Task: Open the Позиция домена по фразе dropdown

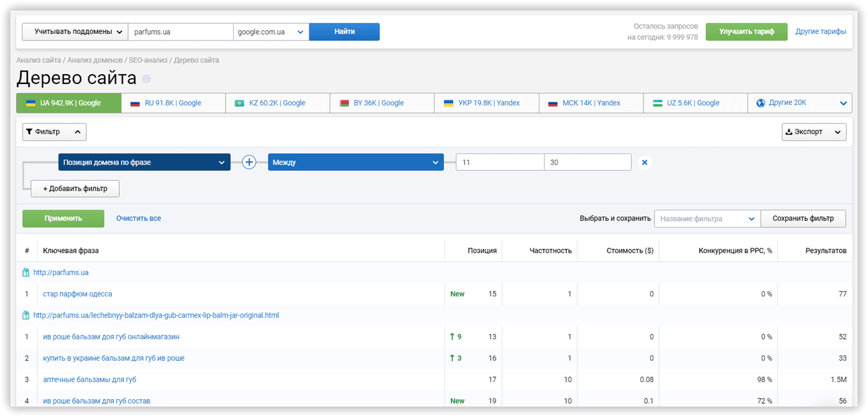Action: pos(144,163)
